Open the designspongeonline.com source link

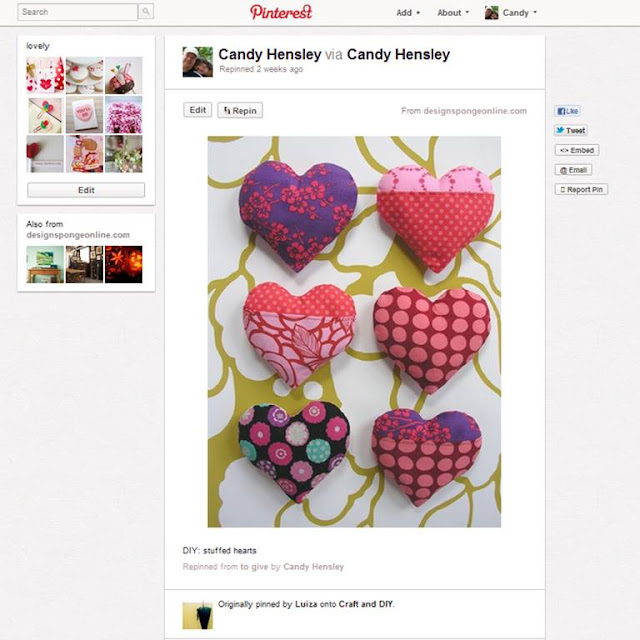(475, 111)
